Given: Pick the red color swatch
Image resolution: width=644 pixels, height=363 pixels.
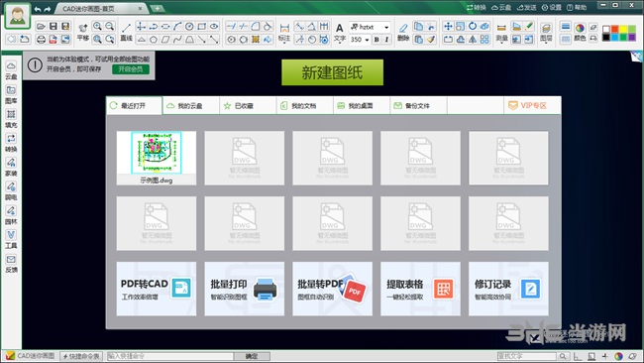Looking at the screenshot, I should (x=615, y=29).
